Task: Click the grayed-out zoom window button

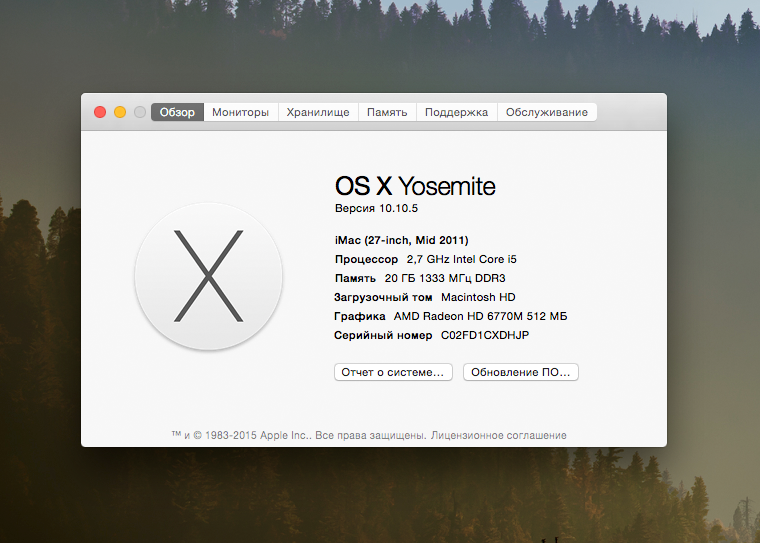Action: [x=140, y=113]
